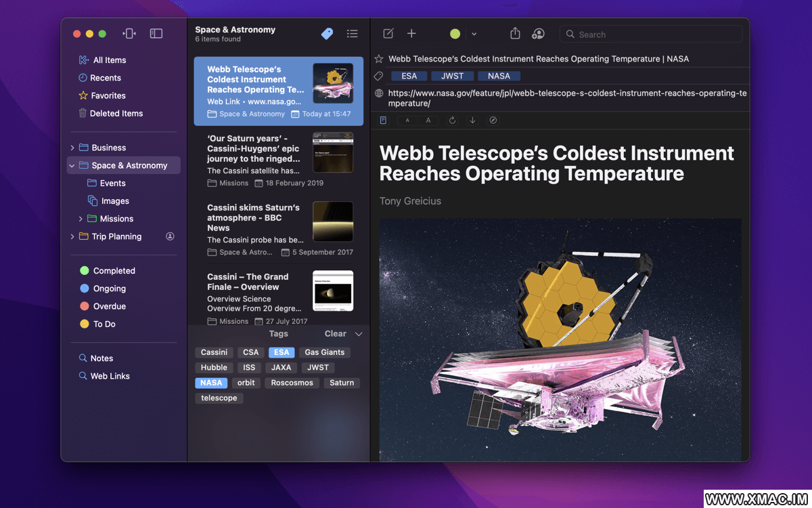This screenshot has height=508, width=812.
Task: Open the Web Links saved search
Action: pyautogui.click(x=110, y=376)
